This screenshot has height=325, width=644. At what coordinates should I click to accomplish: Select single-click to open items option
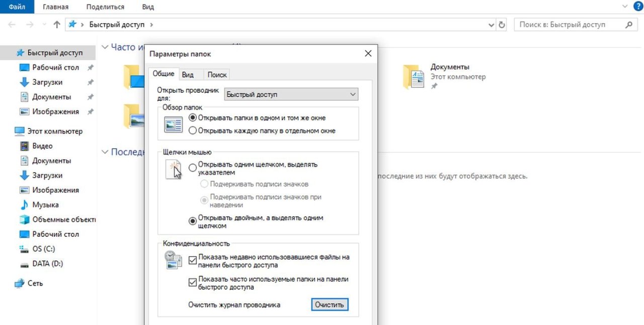coord(192,167)
